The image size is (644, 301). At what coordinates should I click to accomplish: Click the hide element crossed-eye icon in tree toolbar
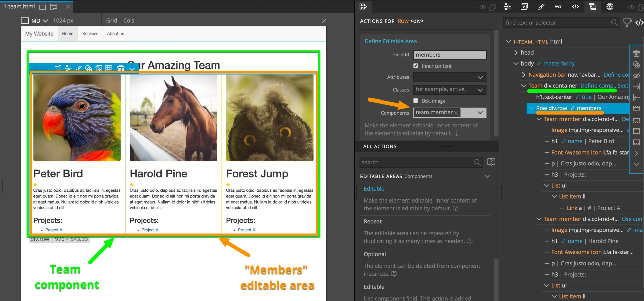click(x=637, y=76)
